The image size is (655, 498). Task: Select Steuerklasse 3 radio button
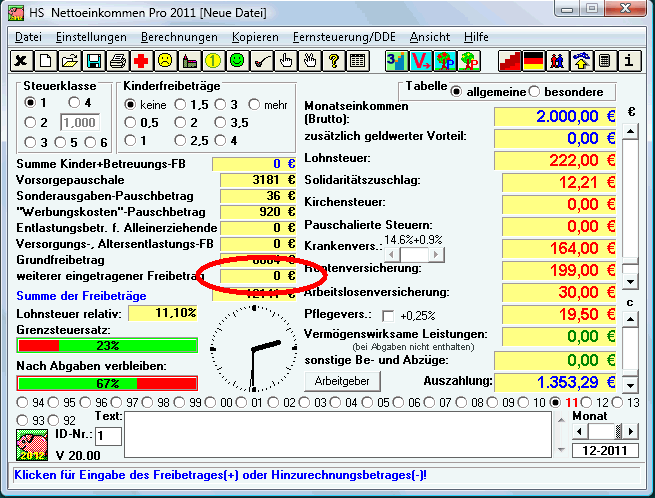[x=30, y=142]
